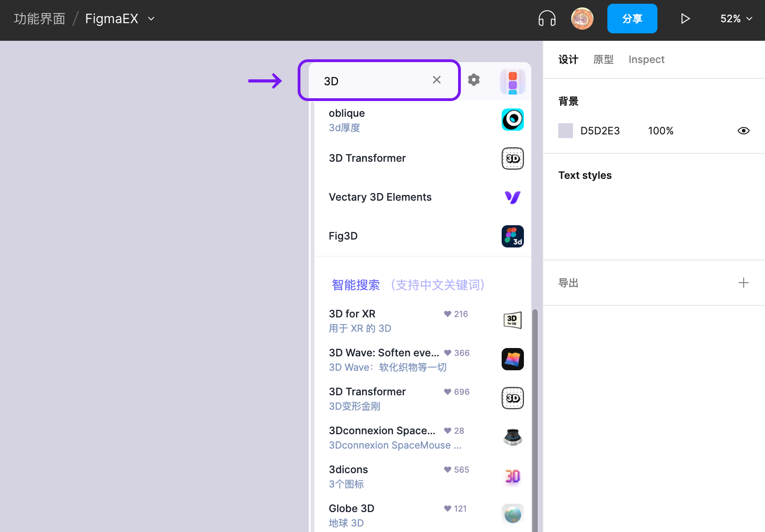Add an export setting with plus icon
Viewport: 765px width, 532px height.
[744, 283]
